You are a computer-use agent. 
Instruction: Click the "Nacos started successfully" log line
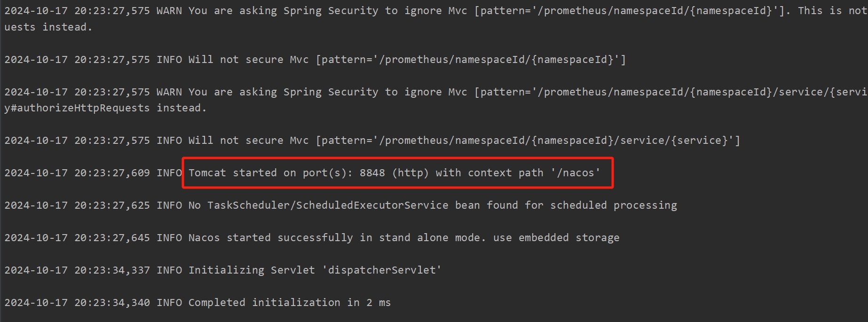270,238
